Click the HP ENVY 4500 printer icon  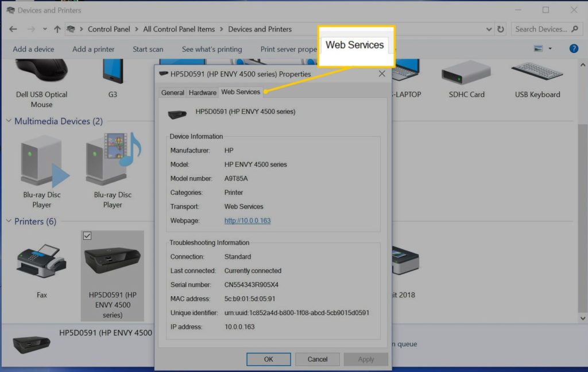point(112,262)
